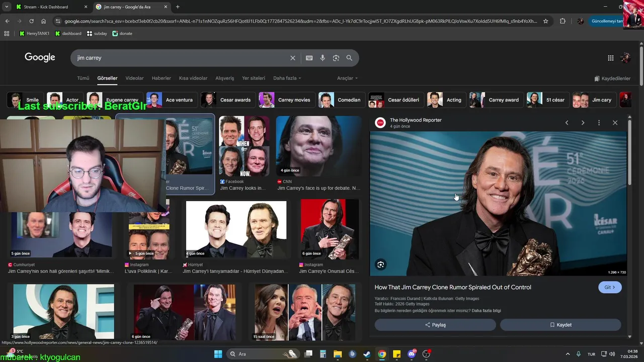Viewport: 644px width, 362px height.
Task: Open File Explorer from taskbar
Action: tap(338, 354)
